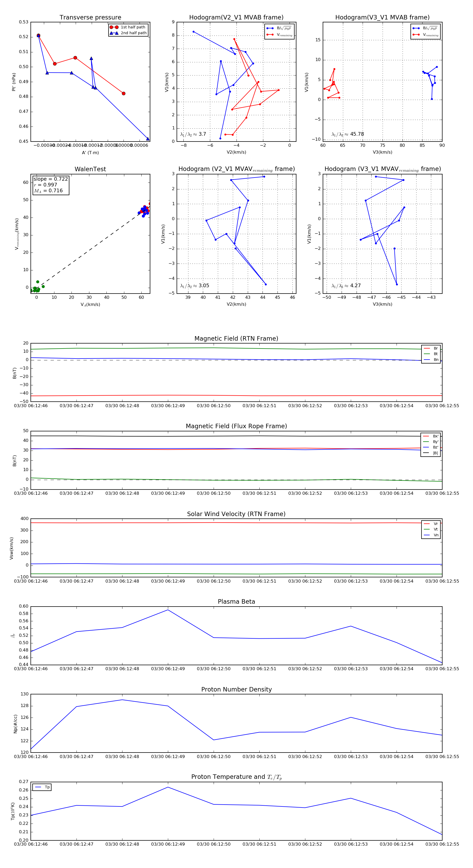The height and width of the screenshot is (868, 473).
Task: Click the "Plasma Beta" plot title
Action: [236, 602]
